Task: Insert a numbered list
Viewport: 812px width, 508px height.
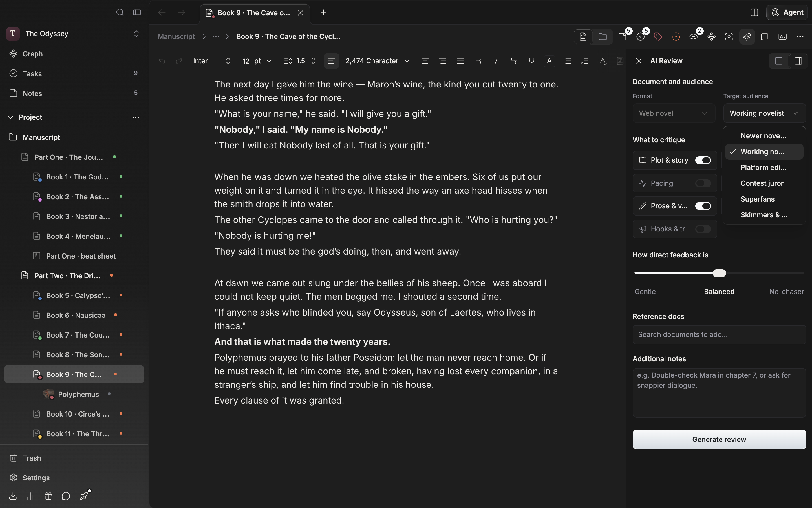Action: click(x=585, y=61)
